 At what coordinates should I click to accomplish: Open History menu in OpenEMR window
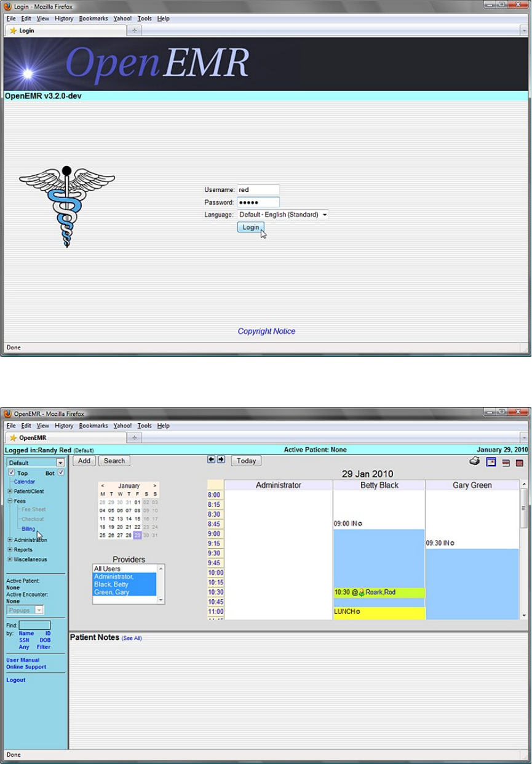pyautogui.click(x=64, y=426)
